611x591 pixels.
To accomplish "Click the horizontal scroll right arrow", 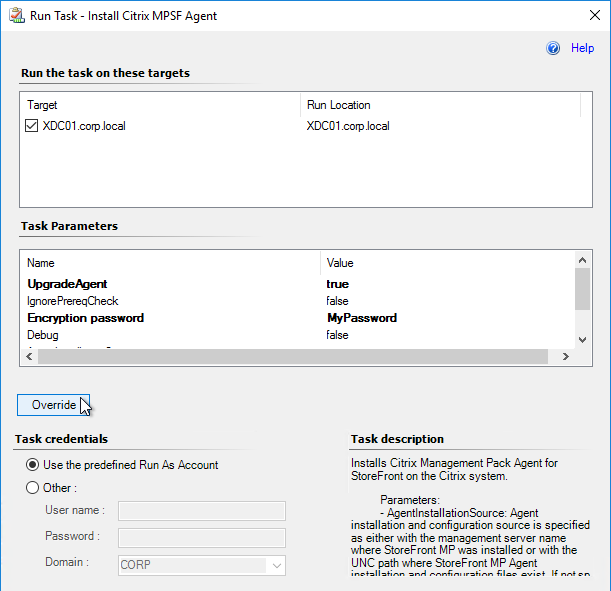I will point(566,356).
